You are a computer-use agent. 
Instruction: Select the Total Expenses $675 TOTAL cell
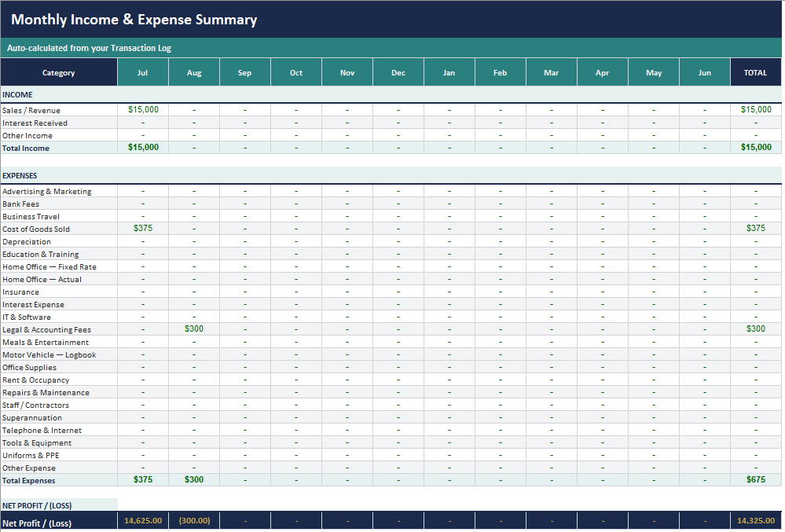coord(755,480)
